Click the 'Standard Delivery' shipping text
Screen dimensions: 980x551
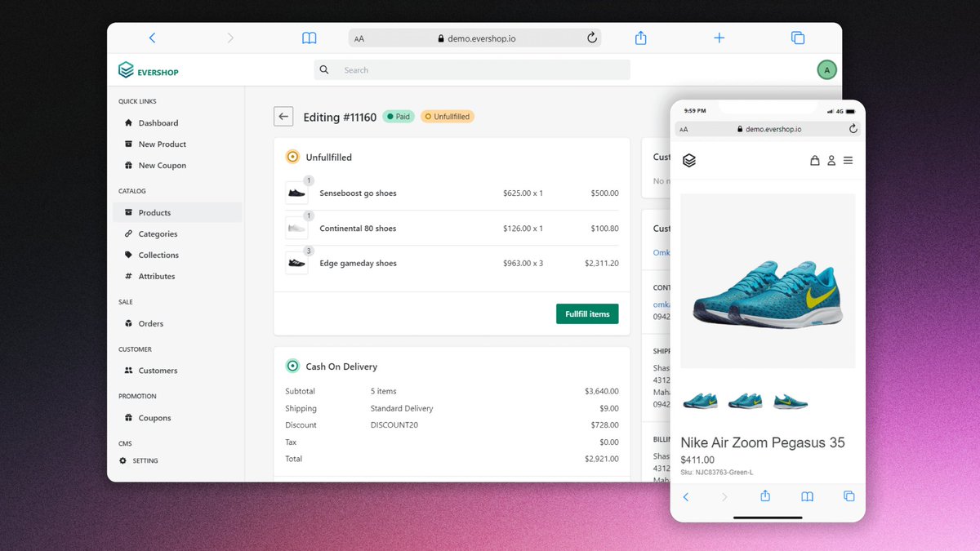point(402,408)
